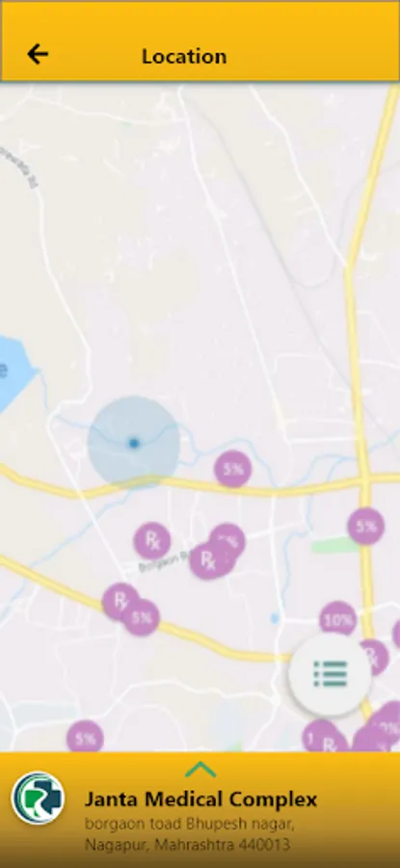The width and height of the screenshot is (400, 868).
Task: Tap the Rx marker on the lower diagonal road
Action: [120, 601]
